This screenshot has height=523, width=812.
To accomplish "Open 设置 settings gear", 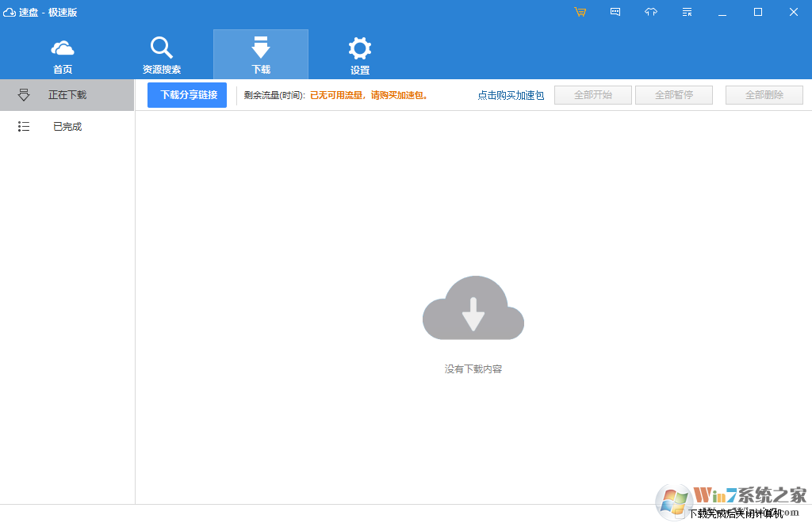I will click(360, 55).
